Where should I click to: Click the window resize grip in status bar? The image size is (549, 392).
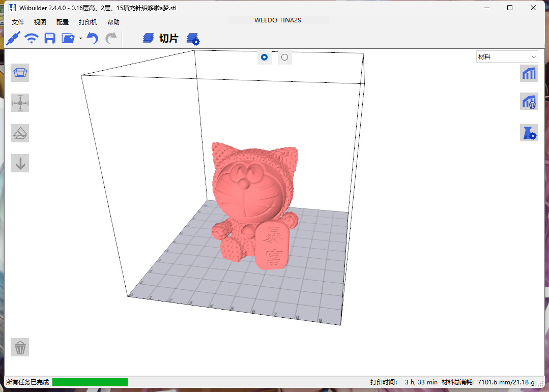541,383
